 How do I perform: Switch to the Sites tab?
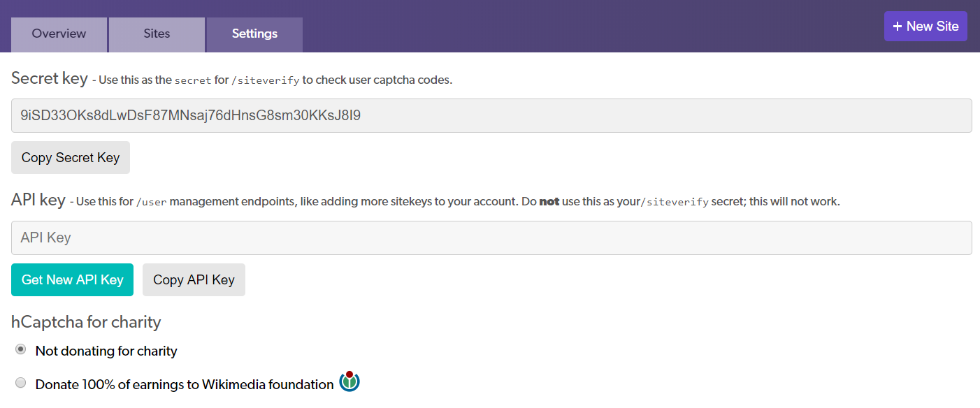pos(157,34)
